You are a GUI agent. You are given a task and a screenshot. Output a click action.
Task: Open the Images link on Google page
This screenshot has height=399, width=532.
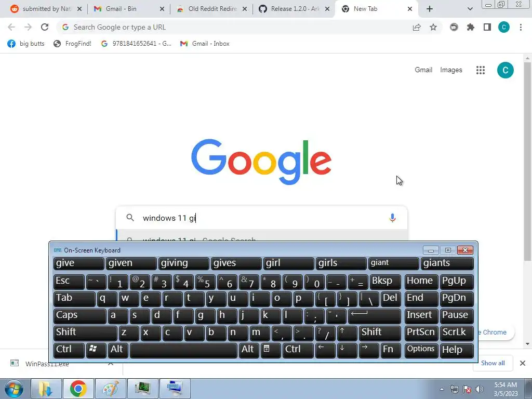pos(451,70)
